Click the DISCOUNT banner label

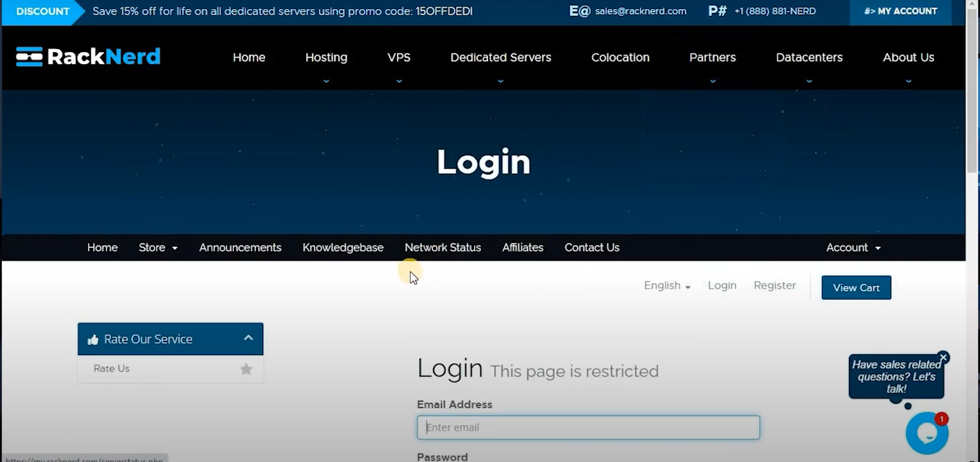(43, 12)
